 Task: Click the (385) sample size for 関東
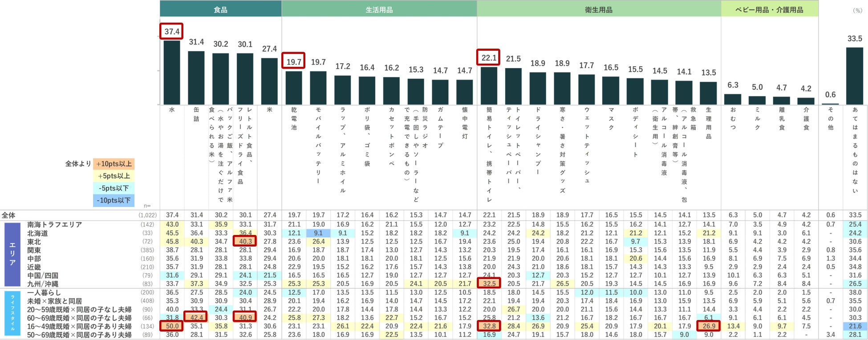147,250
